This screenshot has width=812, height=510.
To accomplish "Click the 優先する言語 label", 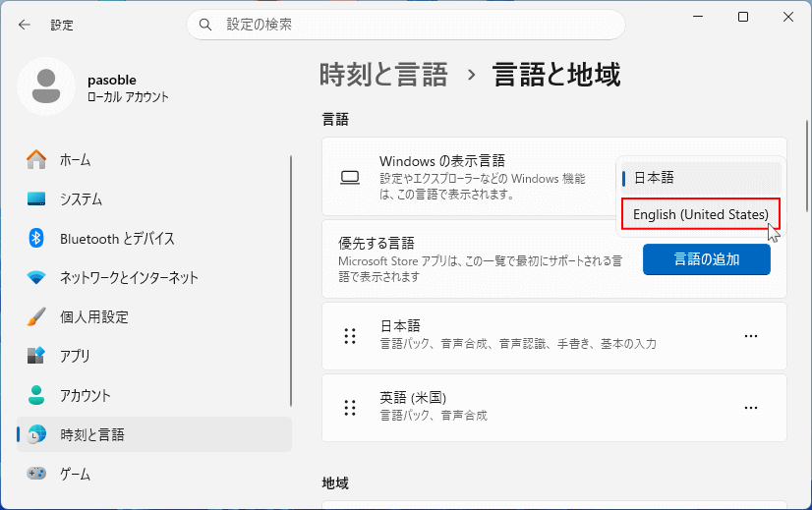I will point(377,243).
